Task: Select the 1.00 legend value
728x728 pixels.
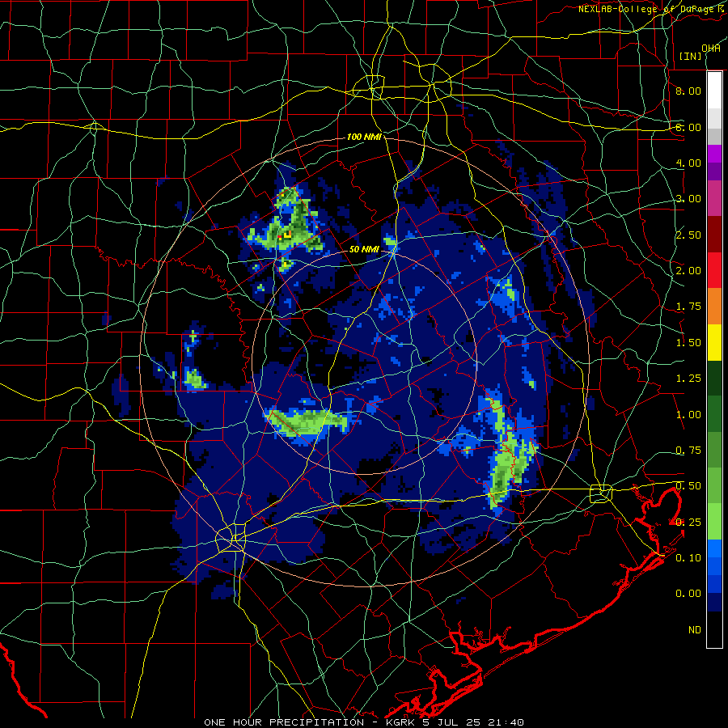Action: pyautogui.click(x=688, y=415)
